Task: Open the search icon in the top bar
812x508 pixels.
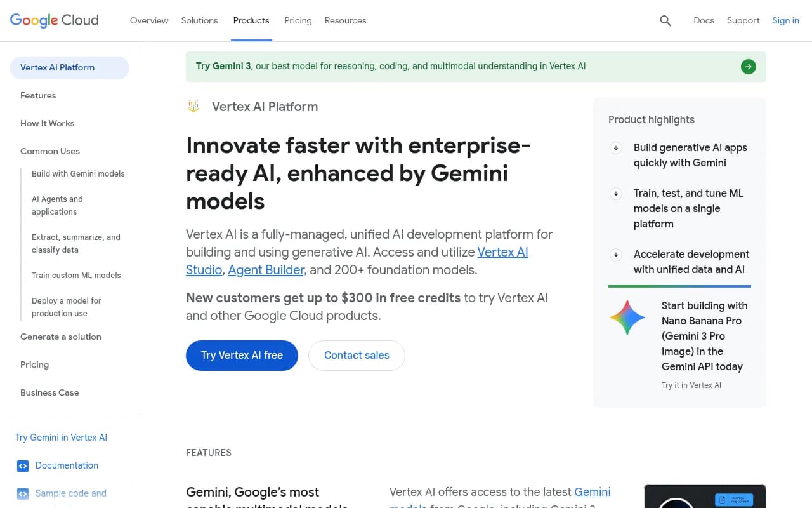Action: [x=665, y=20]
